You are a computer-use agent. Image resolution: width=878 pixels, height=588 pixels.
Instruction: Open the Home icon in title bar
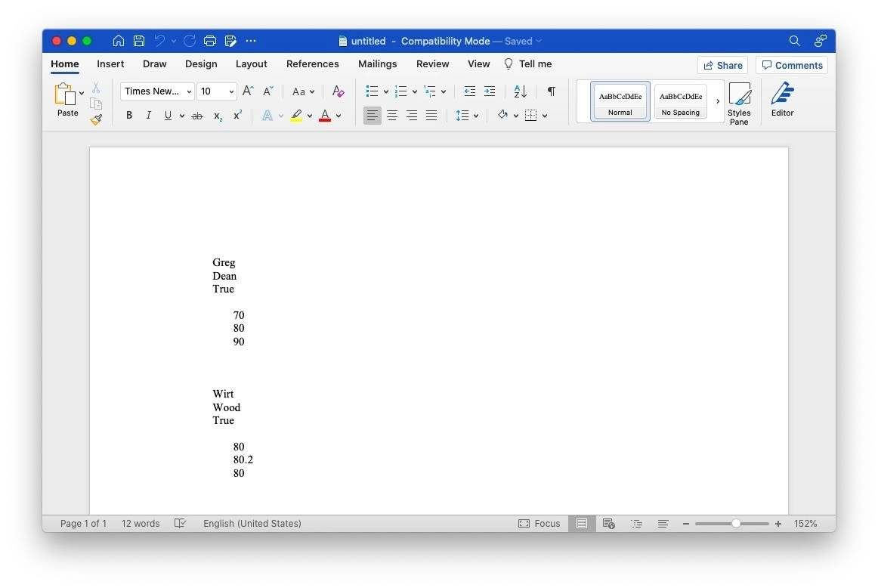coord(118,41)
